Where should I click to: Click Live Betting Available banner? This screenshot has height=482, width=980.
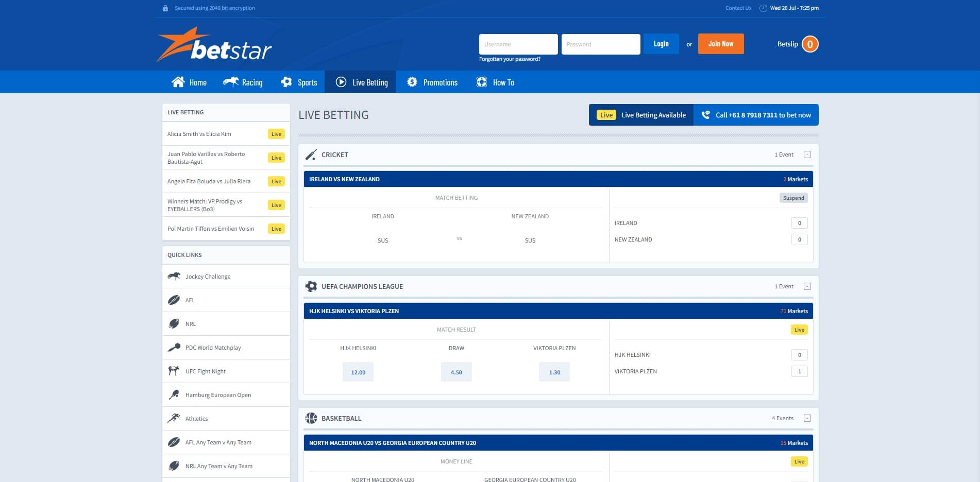click(x=641, y=115)
